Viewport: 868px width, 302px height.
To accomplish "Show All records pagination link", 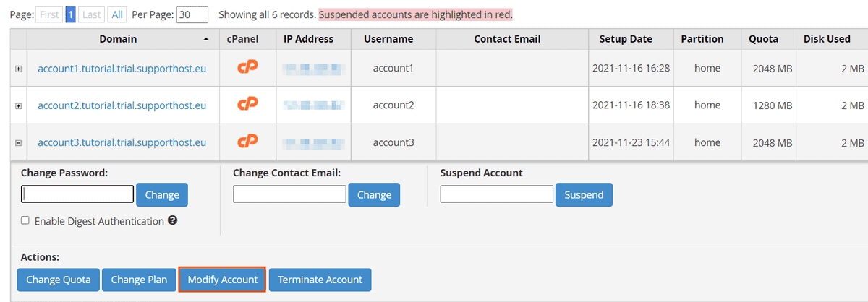I will coord(116,14).
